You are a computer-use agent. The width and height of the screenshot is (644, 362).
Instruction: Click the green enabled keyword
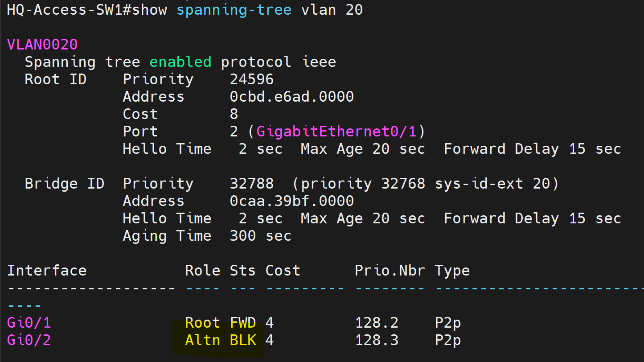(x=180, y=62)
